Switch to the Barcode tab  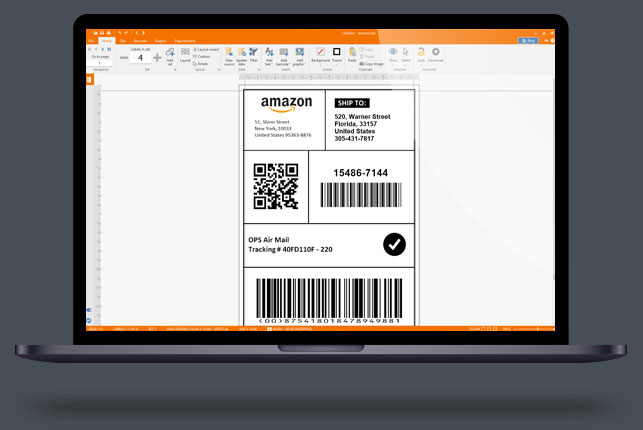pos(140,41)
